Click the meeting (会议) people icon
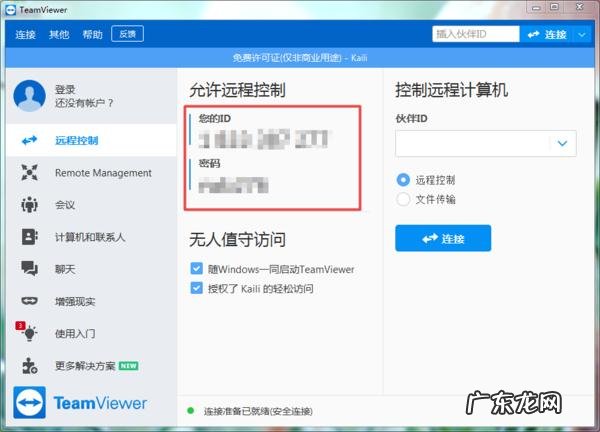The image size is (600, 432). [x=29, y=205]
